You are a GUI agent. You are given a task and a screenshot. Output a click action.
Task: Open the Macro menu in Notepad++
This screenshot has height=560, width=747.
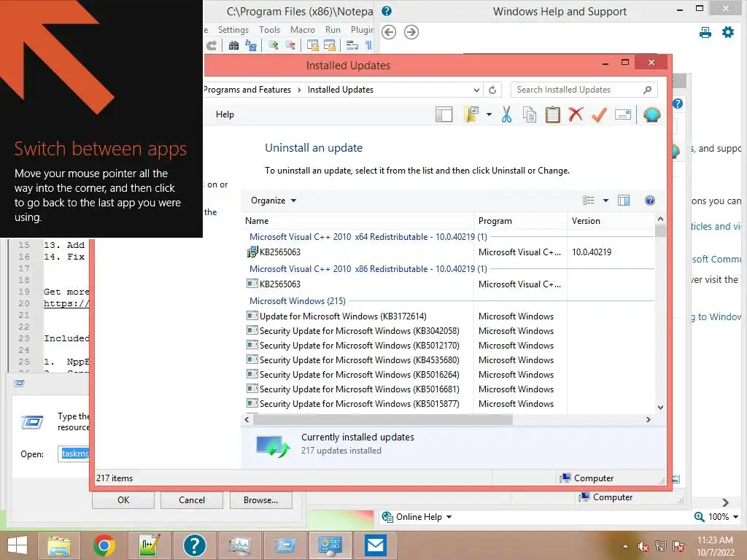coord(303,29)
